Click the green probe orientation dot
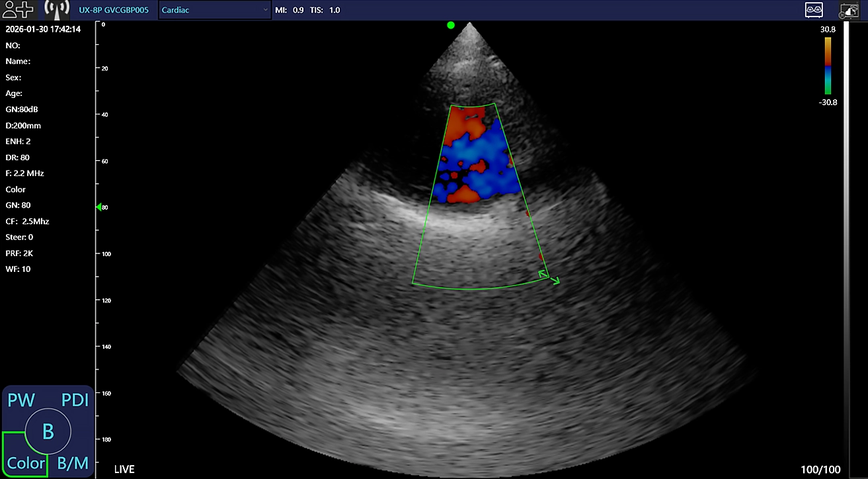The height and width of the screenshot is (479, 868). click(451, 25)
